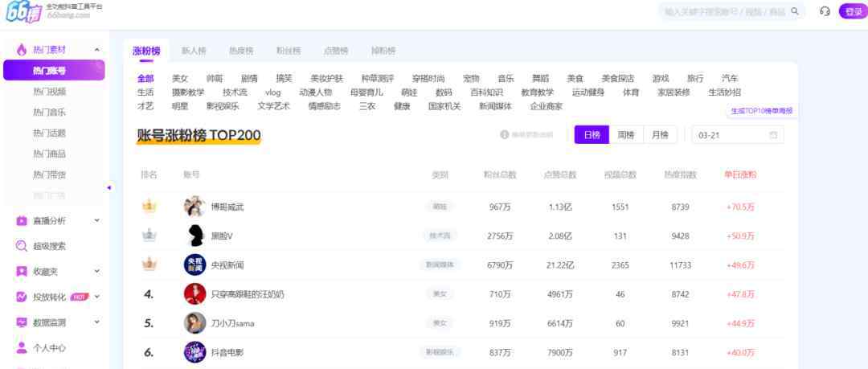Screen dimensions: 868x369
Task: Click the calendar icon in date field
Action: click(773, 134)
